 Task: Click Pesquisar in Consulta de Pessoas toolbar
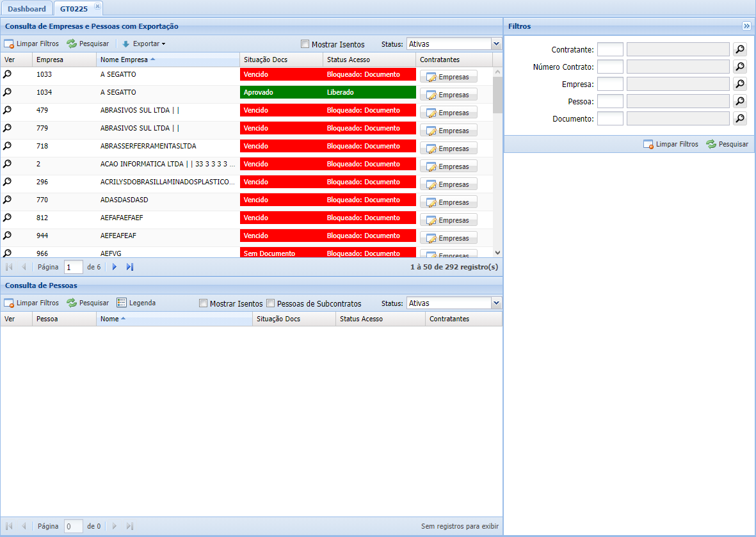(88, 303)
